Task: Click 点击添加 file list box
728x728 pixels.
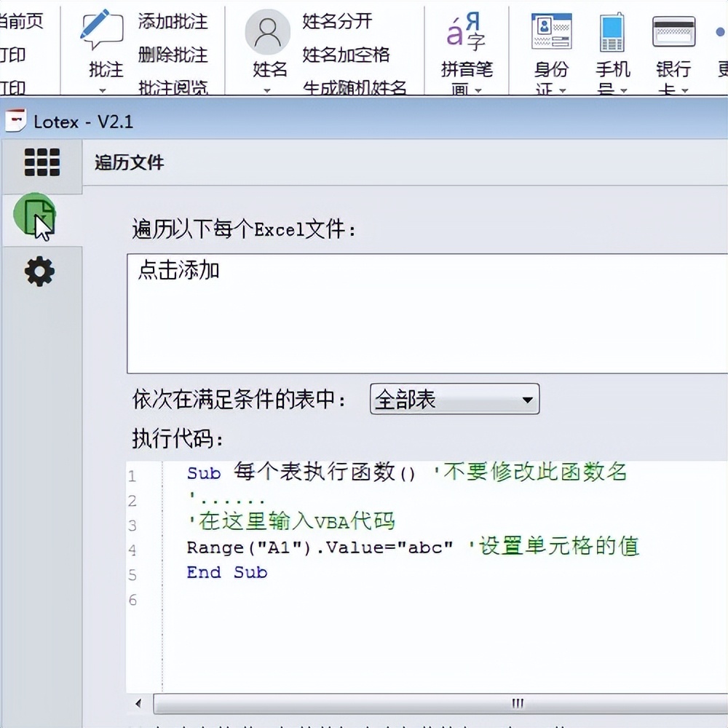Action: [427, 313]
